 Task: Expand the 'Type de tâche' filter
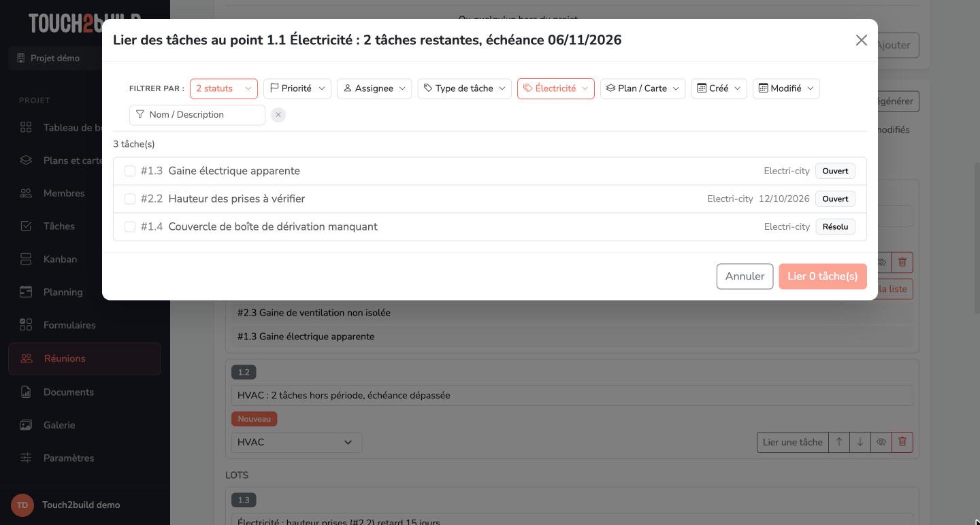pyautogui.click(x=464, y=88)
